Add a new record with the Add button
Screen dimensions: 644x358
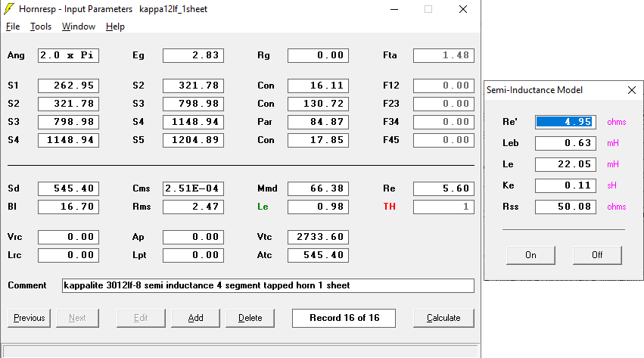(x=195, y=318)
